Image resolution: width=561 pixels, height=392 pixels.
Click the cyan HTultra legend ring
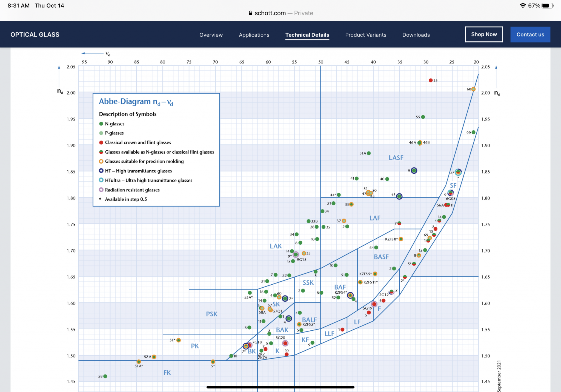[101, 180]
